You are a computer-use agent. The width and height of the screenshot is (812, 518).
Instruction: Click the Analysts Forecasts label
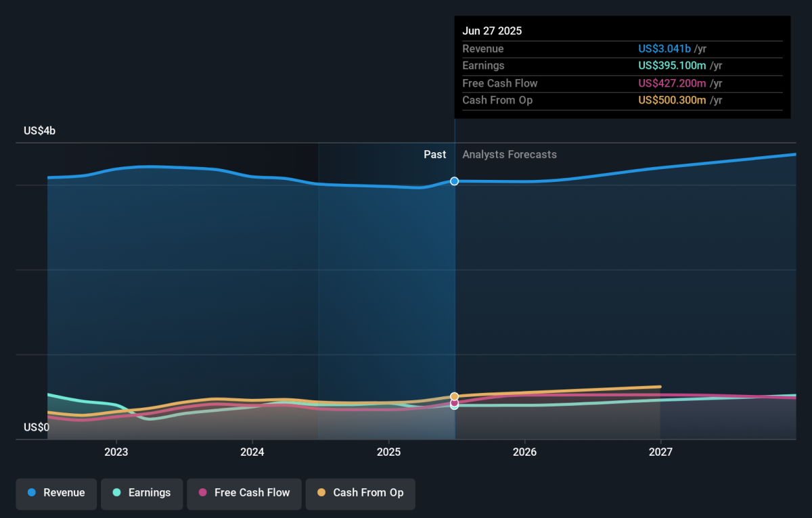[x=510, y=155]
